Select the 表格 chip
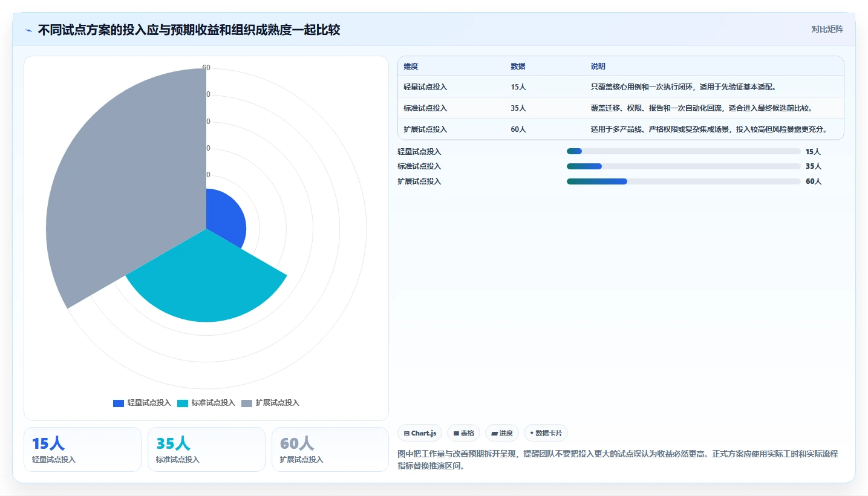 point(463,433)
